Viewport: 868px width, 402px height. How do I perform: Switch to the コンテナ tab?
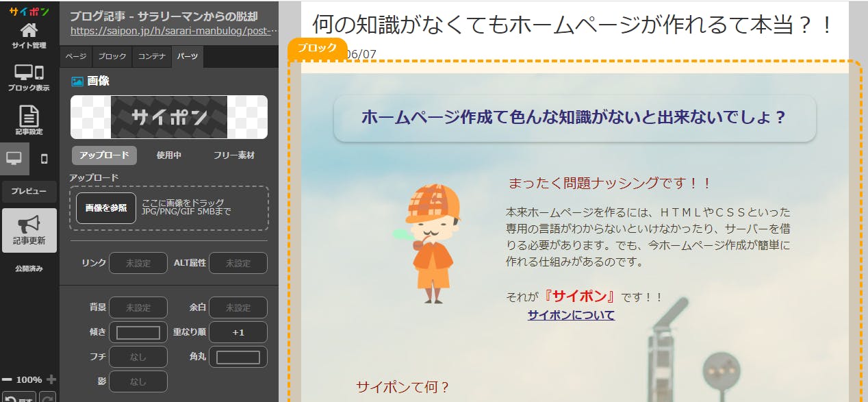click(x=152, y=56)
